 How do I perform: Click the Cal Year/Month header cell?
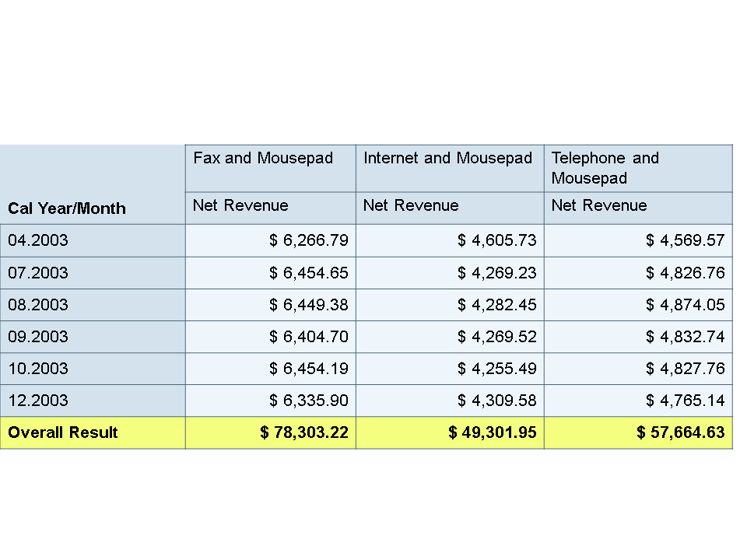(67, 208)
